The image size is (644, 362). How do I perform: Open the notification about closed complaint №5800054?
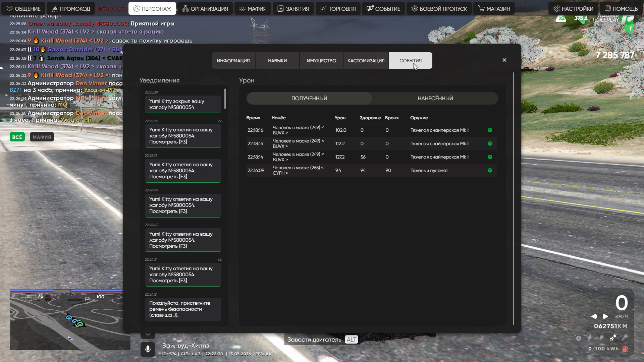coord(182,104)
